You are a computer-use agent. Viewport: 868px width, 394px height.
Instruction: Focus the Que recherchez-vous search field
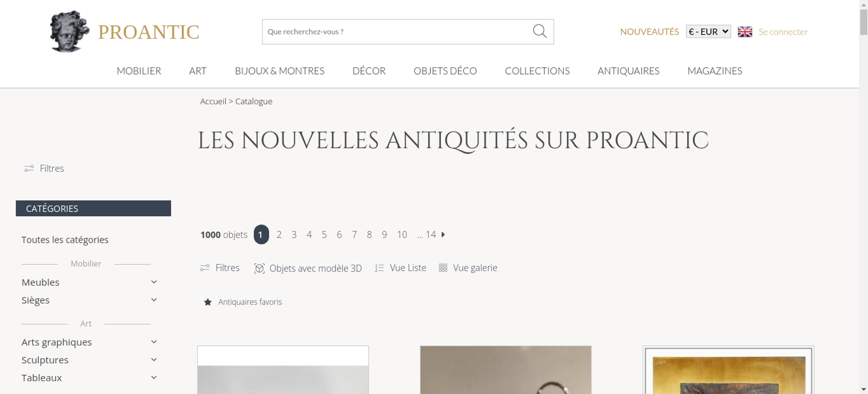[x=397, y=32]
